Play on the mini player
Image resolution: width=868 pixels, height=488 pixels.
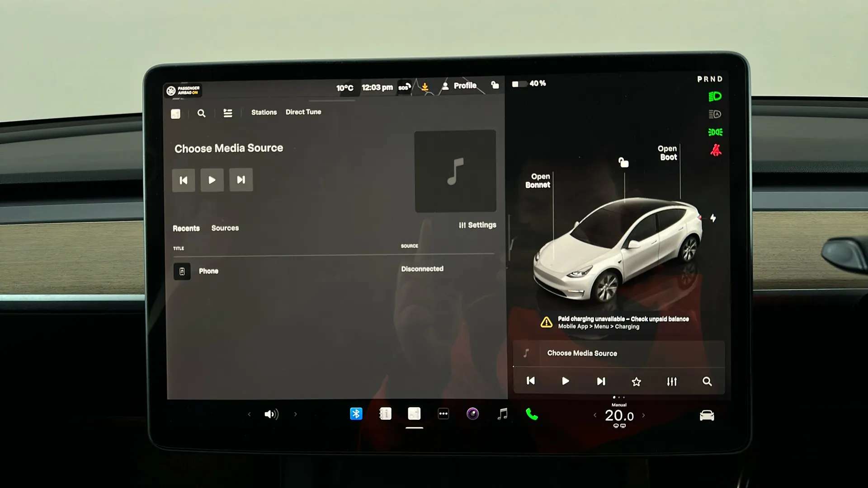coord(566,381)
